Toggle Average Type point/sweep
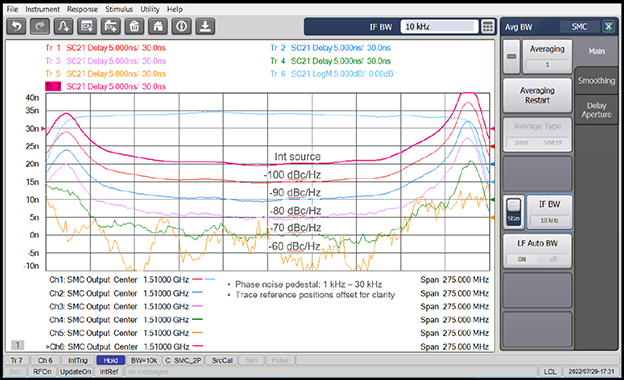Image resolution: width=624 pixels, height=380 pixels. pos(537,135)
